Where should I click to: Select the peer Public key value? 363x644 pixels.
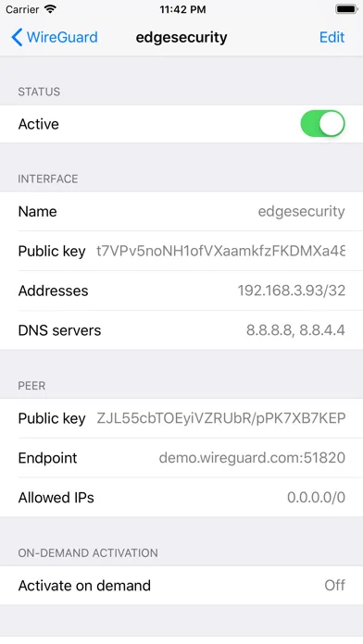220,418
